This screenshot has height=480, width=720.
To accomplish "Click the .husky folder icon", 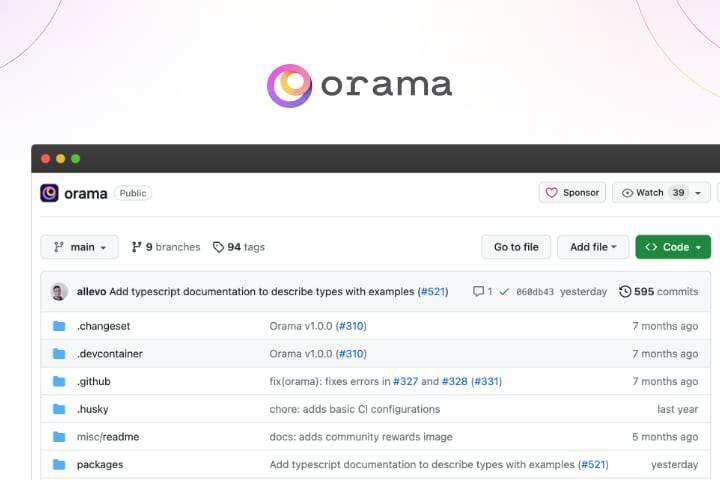I will pos(59,409).
